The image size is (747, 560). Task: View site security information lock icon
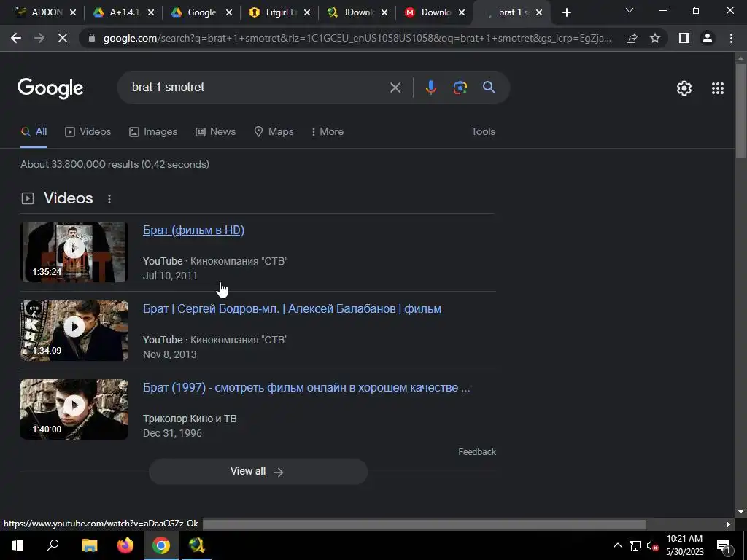[x=93, y=38]
